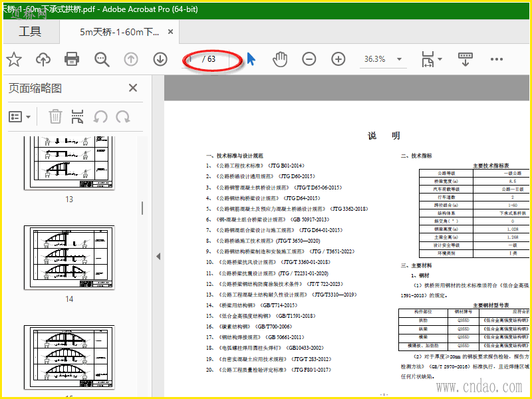Open the scrolling mode fit options

(x=464, y=59)
